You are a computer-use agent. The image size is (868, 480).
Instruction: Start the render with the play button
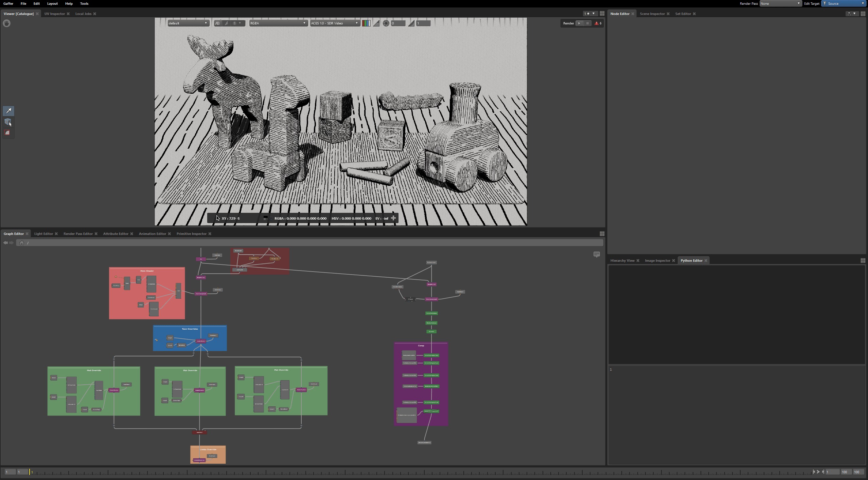pos(579,23)
